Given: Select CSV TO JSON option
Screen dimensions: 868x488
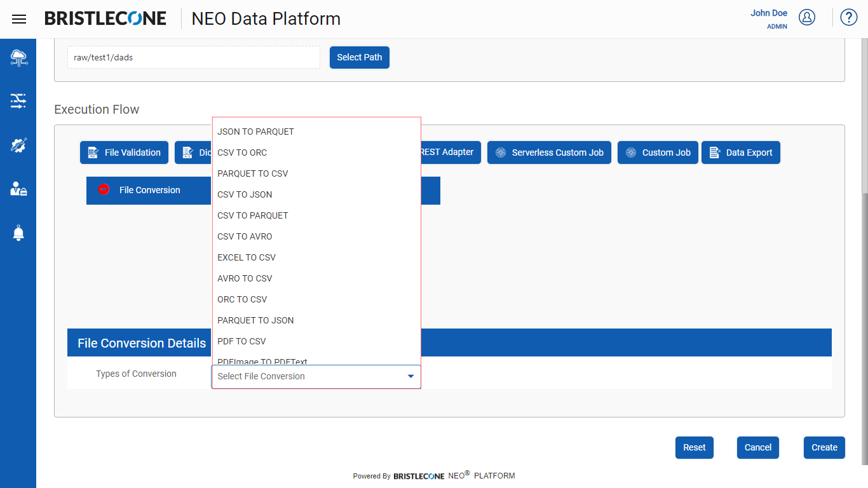Looking at the screenshot, I should point(316,194).
